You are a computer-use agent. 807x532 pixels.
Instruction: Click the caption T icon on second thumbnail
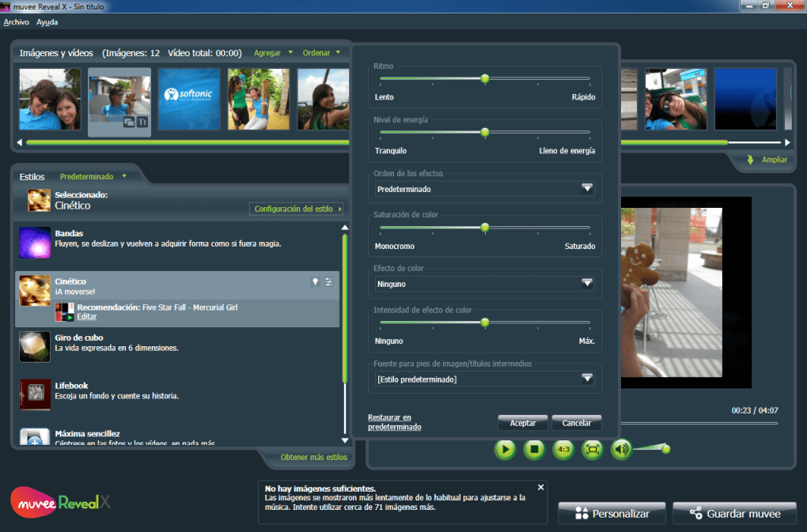tap(142, 122)
